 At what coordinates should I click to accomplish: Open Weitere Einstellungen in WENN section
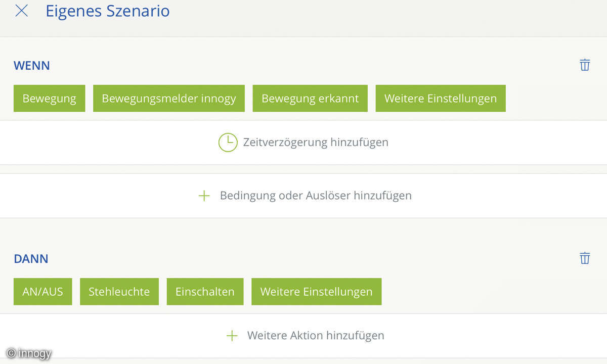(441, 99)
